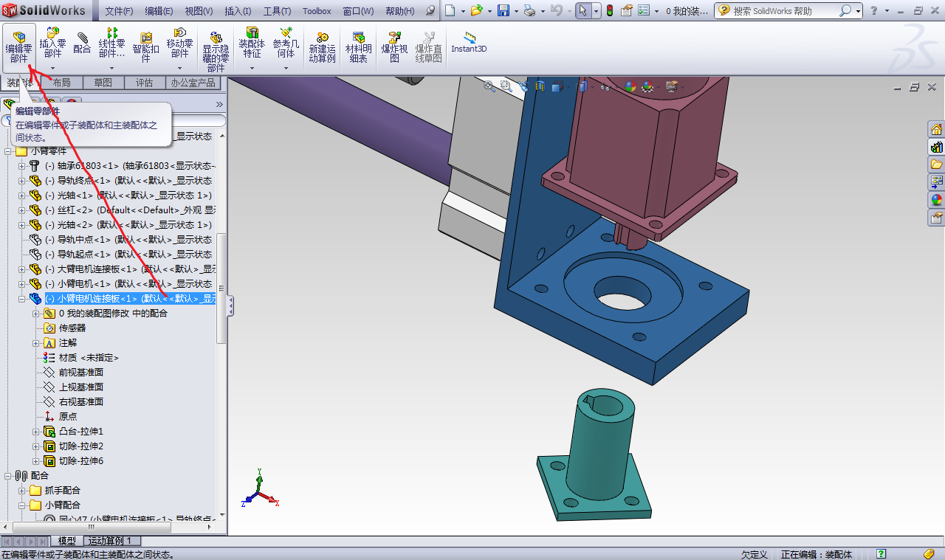Viewport: 945px width, 560px height.
Task: Click the Print icon
Action: click(x=529, y=10)
